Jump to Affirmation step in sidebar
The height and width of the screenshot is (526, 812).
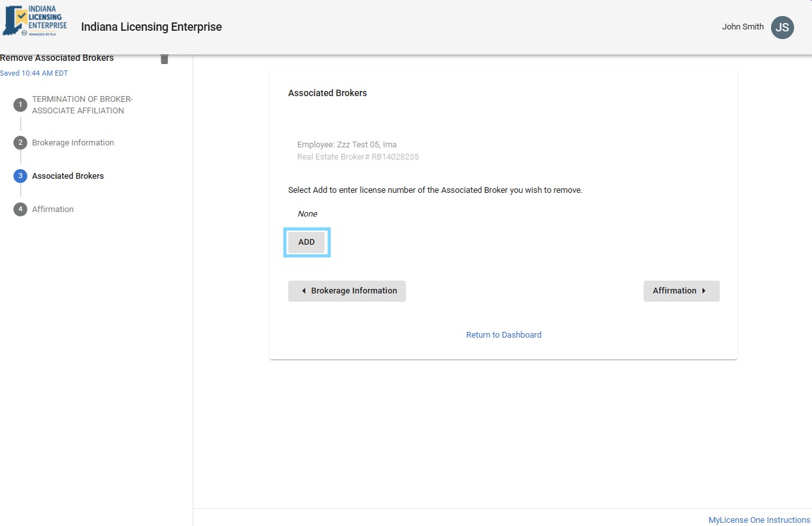coord(53,210)
